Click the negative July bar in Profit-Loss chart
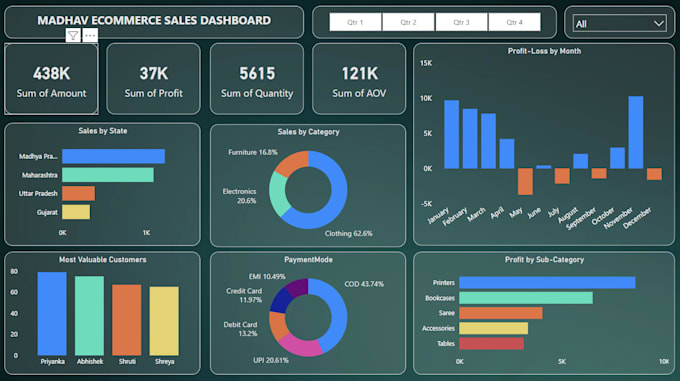The image size is (680, 381). pos(562,176)
